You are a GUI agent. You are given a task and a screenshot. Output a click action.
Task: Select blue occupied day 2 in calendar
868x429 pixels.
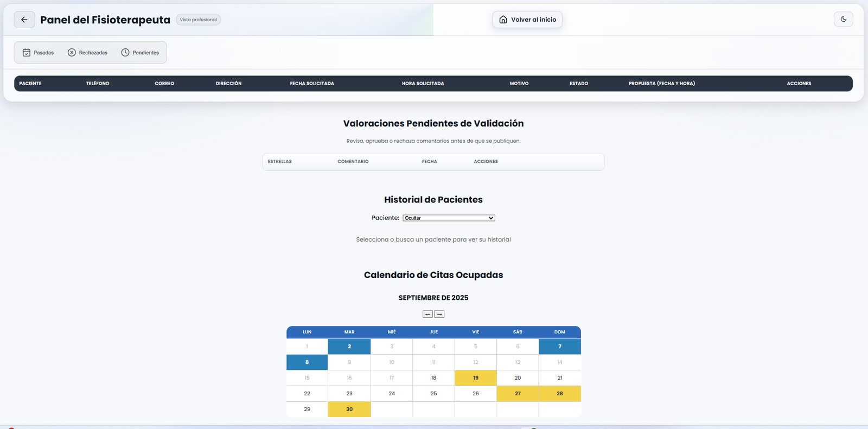349,346
